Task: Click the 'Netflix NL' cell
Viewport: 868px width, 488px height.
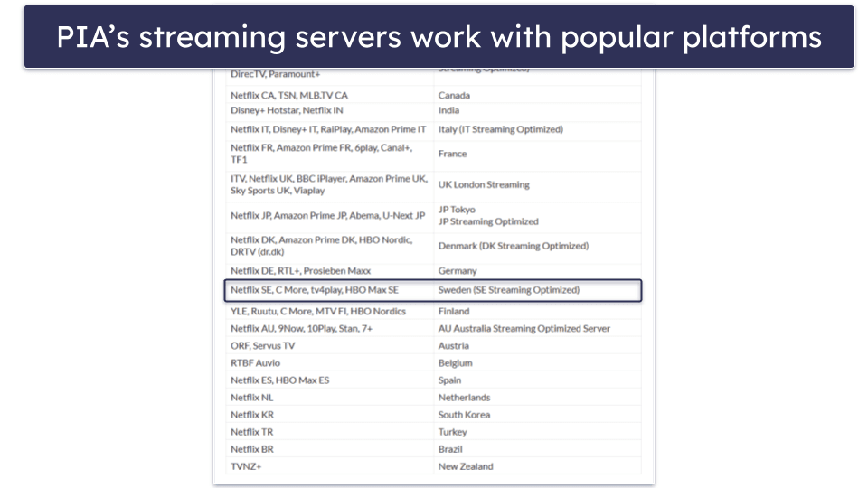Action: click(x=329, y=398)
